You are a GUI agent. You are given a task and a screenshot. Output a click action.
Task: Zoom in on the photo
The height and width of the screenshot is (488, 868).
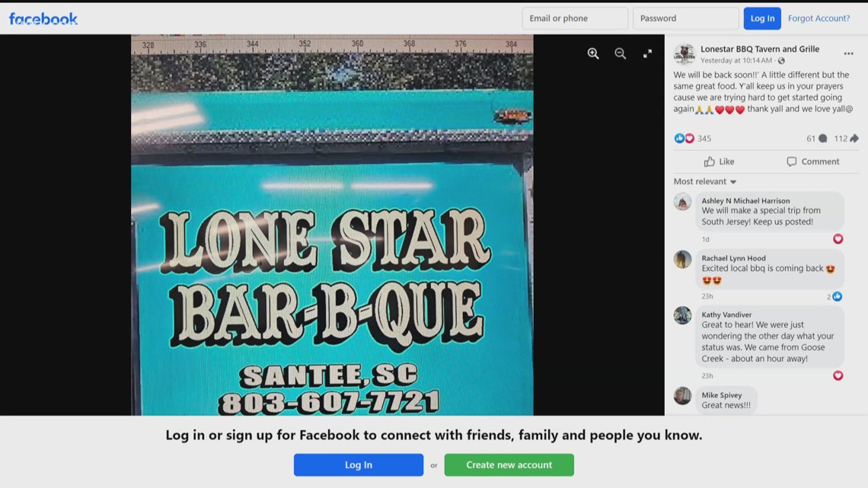[593, 53]
